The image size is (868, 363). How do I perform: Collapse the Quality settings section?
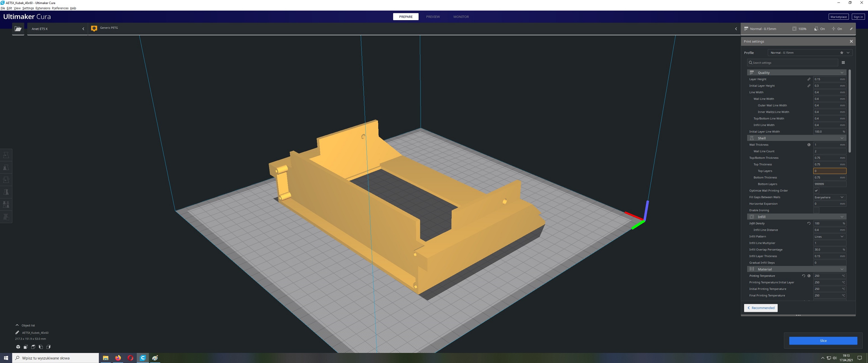[x=797, y=73]
